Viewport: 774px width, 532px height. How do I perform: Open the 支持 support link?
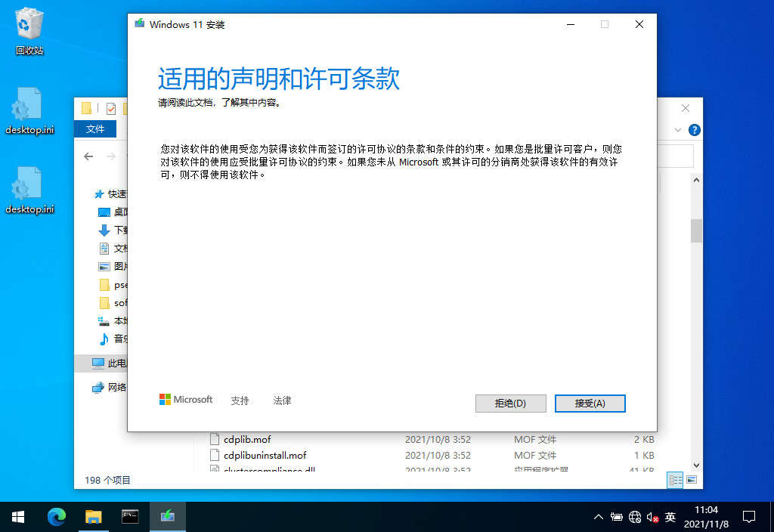pyautogui.click(x=240, y=401)
